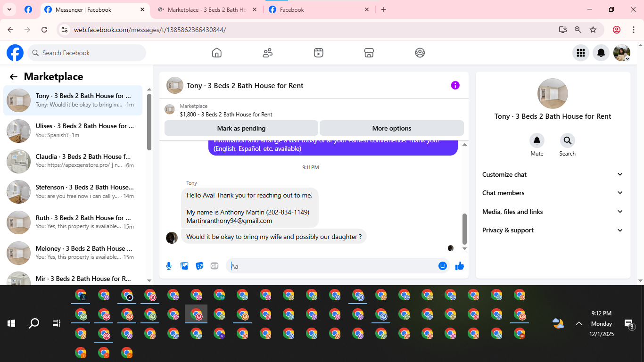Open the taskbar clock and calendar
This screenshot has height=362, width=644.
coord(602,323)
